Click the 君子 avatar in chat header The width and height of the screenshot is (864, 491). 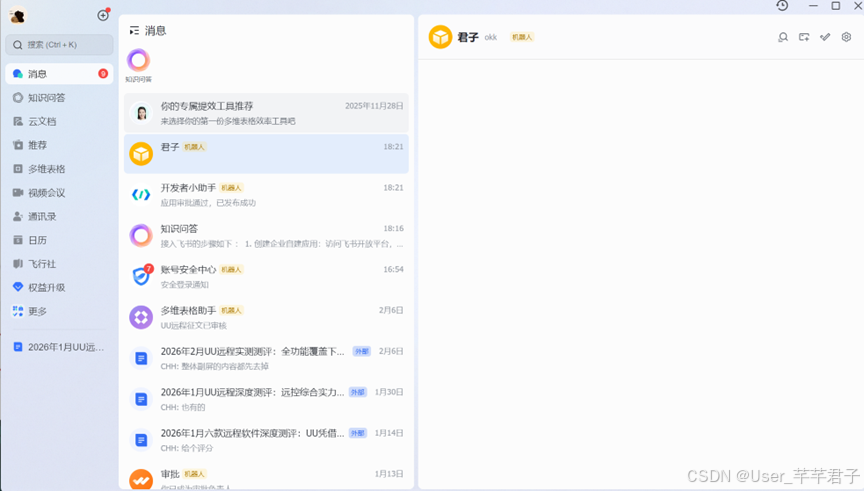pyautogui.click(x=440, y=37)
